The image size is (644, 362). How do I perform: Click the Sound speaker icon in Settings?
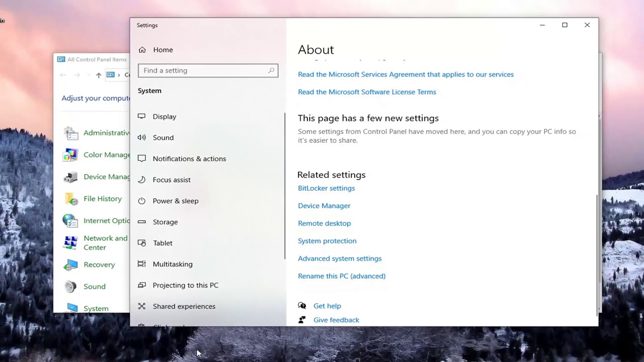tap(142, 137)
